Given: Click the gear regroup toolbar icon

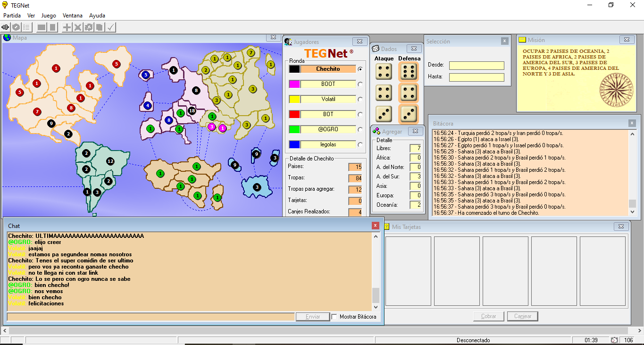Looking at the screenshot, I should 89,27.
